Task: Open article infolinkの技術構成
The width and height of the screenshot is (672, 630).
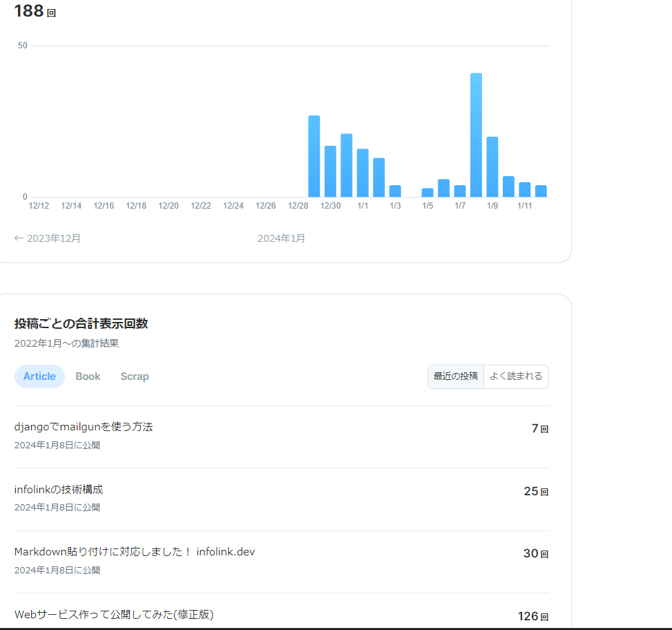Action: [x=59, y=490]
